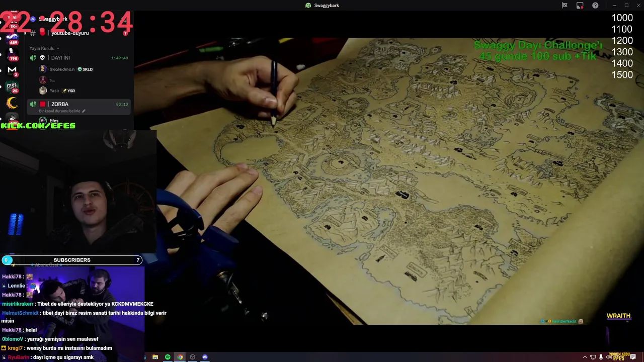Viewport: 644px width, 362px height.
Task: Join the DAYI İNİ voice channel
Action: click(x=79, y=58)
